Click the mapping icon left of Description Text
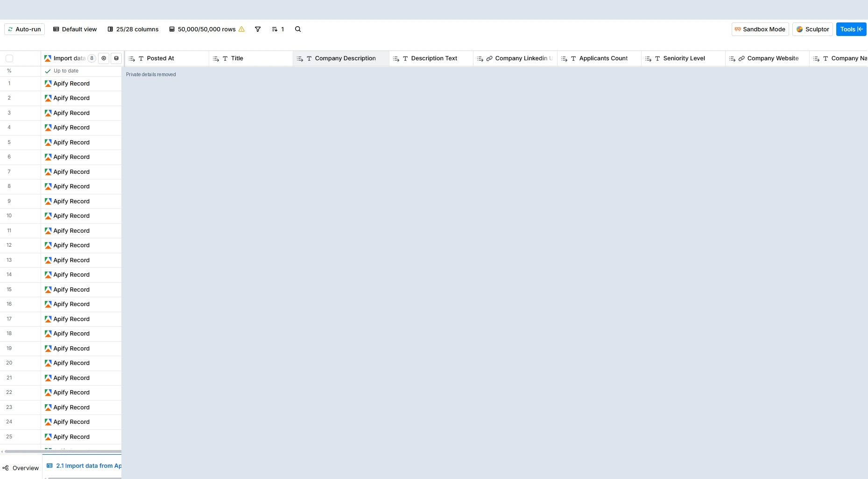The width and height of the screenshot is (868, 479). 396,58
